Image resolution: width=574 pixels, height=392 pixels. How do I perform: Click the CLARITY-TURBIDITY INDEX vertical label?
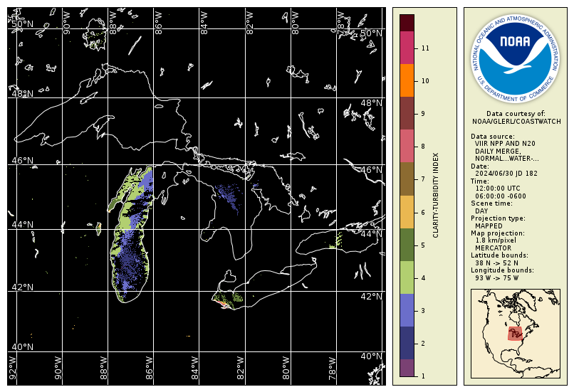click(x=435, y=195)
